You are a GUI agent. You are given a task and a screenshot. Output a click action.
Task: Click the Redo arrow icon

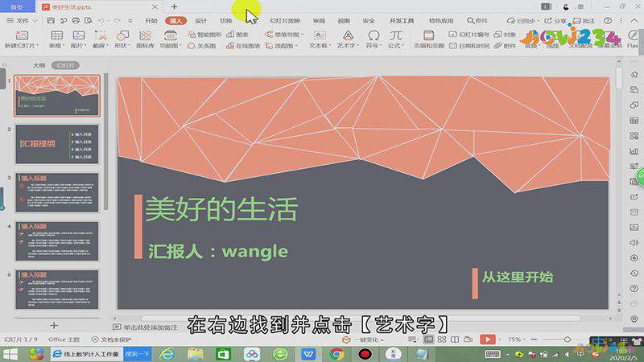coord(117,21)
